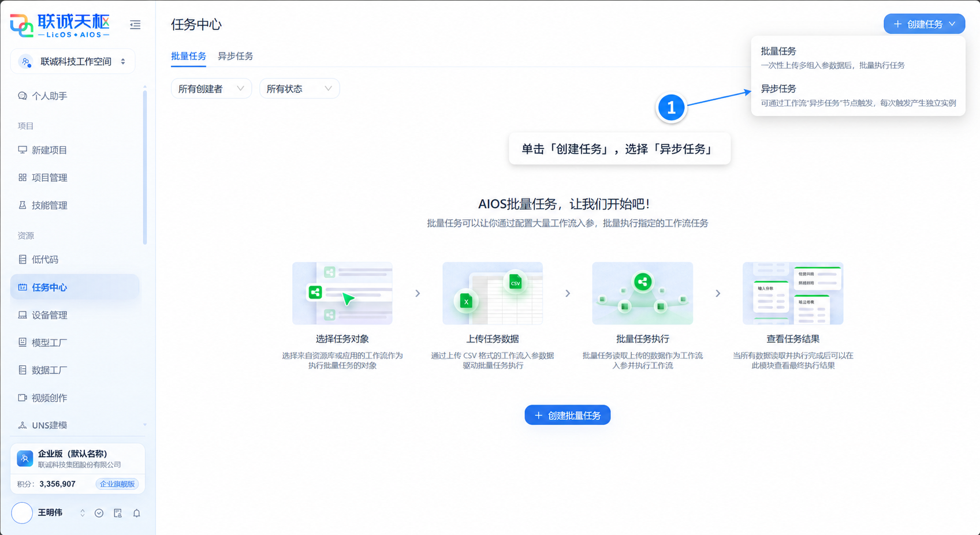Click the 选择任务对象 illustration

[x=342, y=293]
